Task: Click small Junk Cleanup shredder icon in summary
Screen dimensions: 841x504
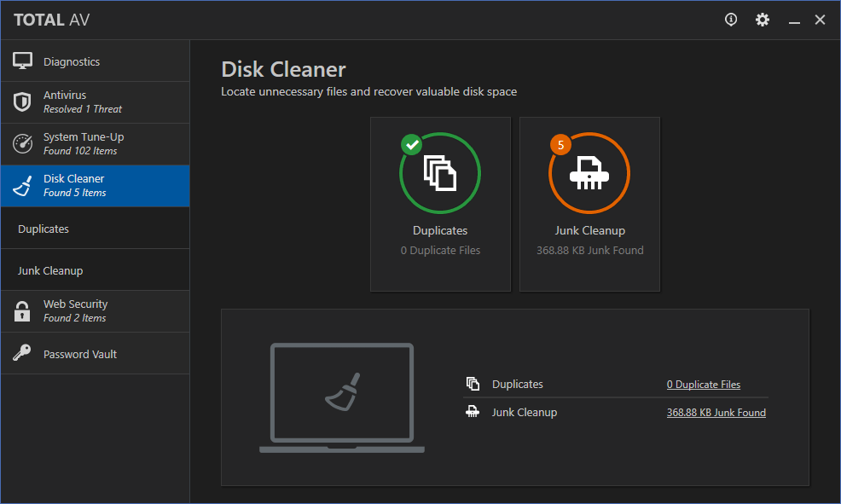Action: (x=473, y=412)
